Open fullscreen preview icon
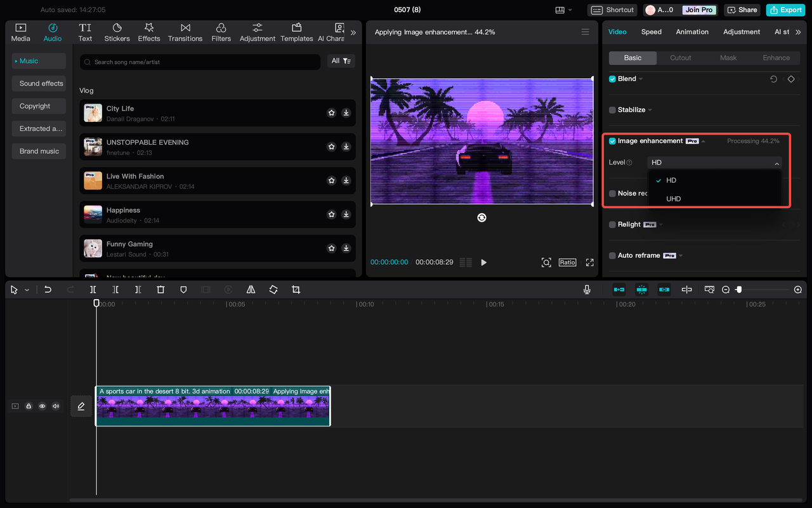This screenshot has width=812, height=508. click(x=589, y=262)
